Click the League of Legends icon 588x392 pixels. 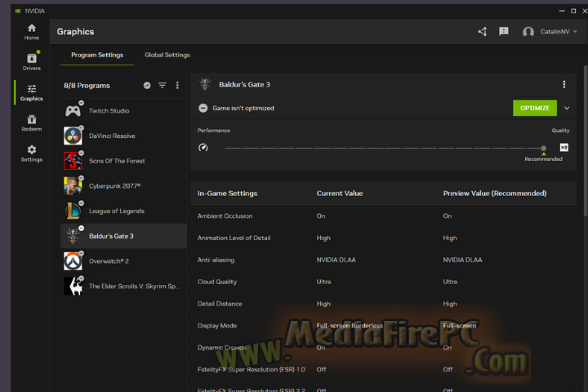(x=73, y=211)
